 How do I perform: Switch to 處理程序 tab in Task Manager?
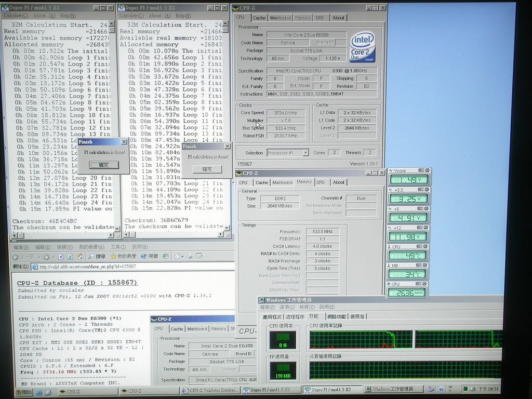(x=295, y=317)
